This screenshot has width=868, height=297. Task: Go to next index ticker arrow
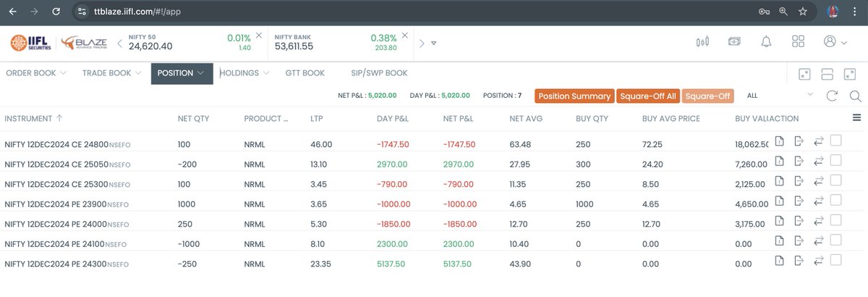tap(422, 43)
